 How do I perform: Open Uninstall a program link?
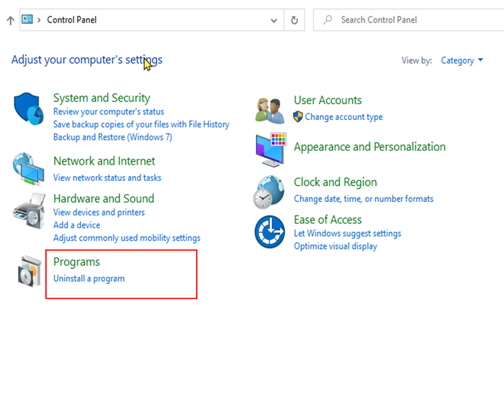[89, 279]
